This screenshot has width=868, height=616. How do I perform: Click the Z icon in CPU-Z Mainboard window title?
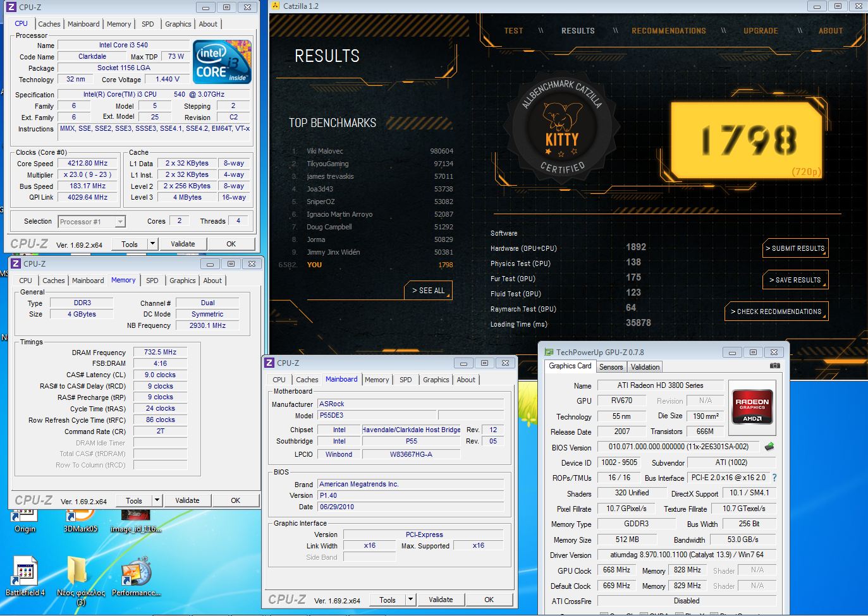pos(269,363)
